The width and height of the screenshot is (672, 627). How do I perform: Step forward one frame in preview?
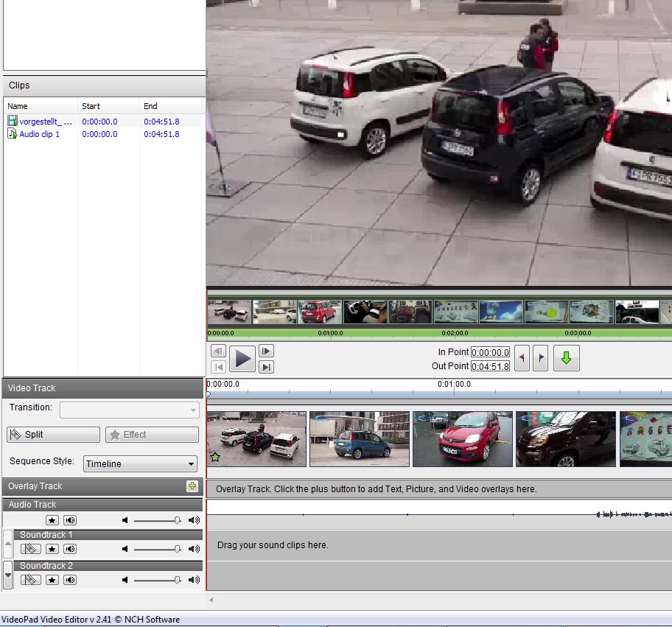point(267,351)
